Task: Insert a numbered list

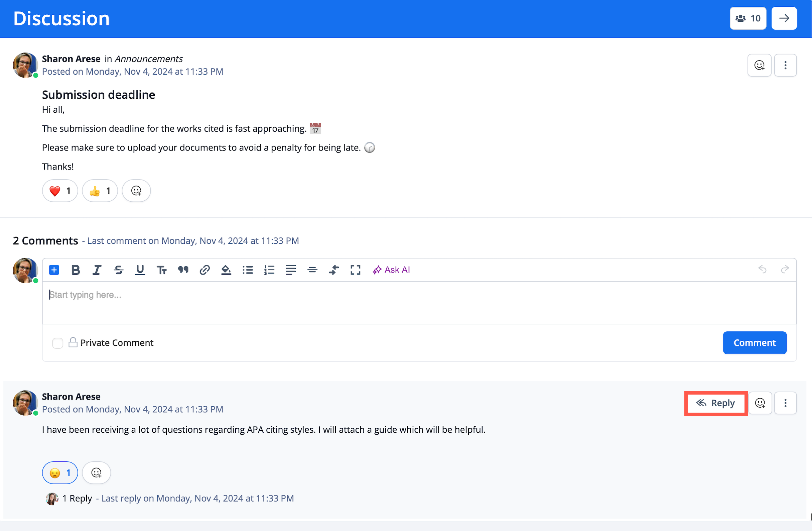Action: click(x=269, y=270)
